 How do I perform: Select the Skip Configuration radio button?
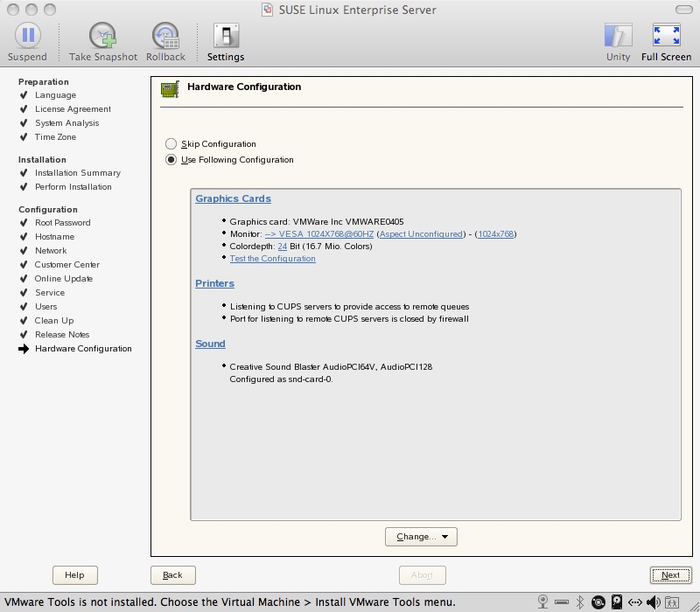[171, 143]
